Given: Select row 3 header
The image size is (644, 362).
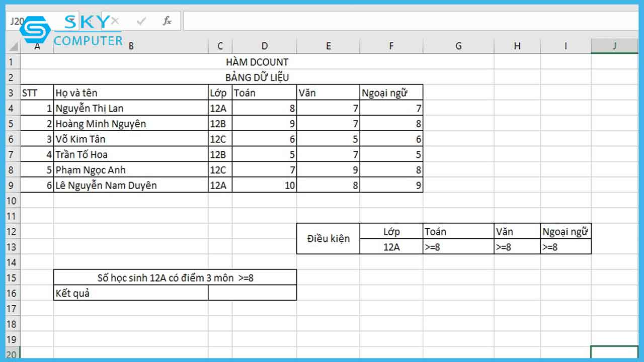Looking at the screenshot, I should [x=13, y=93].
